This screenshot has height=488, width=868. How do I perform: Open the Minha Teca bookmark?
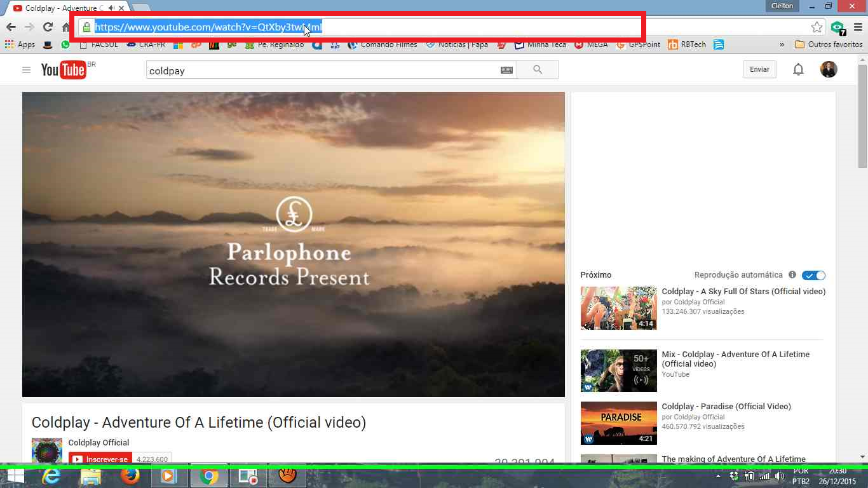coord(540,44)
